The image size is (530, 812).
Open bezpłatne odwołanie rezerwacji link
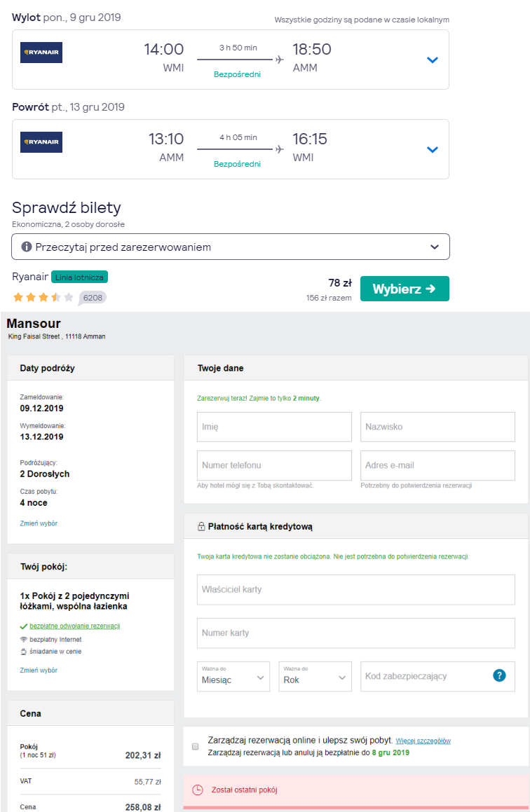click(75, 626)
